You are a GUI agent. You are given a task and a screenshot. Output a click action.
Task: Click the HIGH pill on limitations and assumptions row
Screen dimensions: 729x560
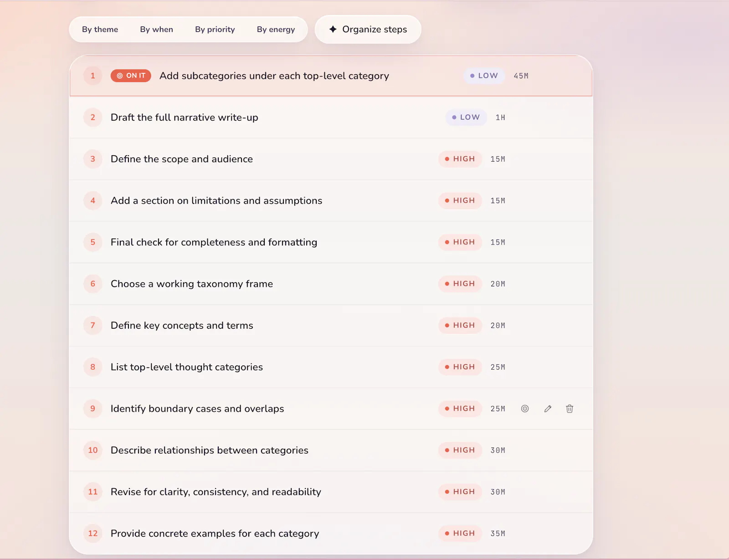click(460, 201)
